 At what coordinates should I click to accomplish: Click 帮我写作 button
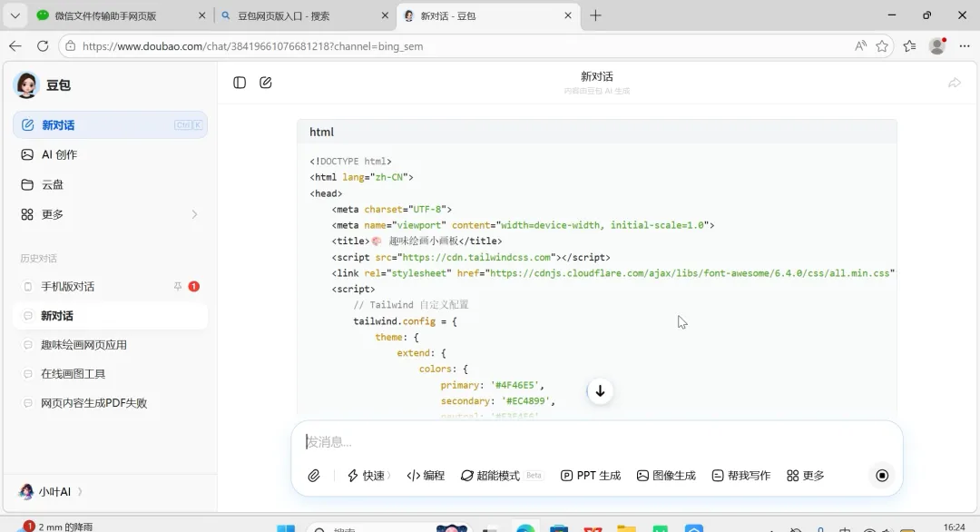741,476
